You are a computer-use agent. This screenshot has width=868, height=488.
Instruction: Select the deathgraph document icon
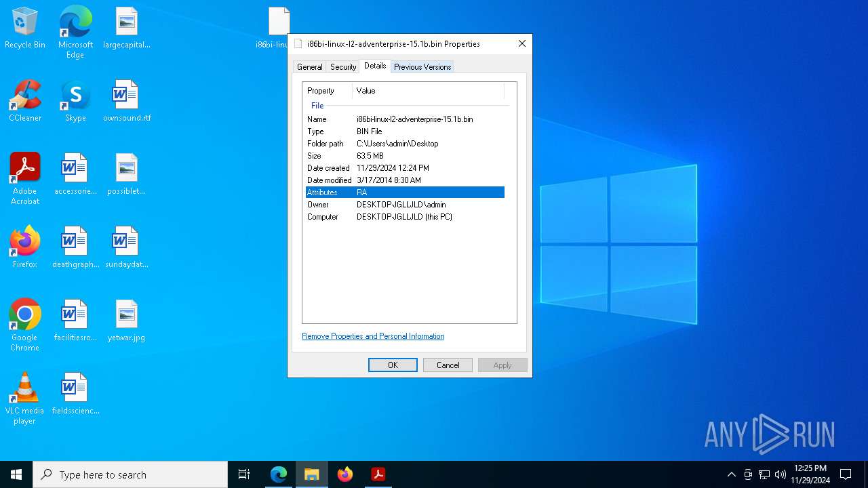coord(75,248)
